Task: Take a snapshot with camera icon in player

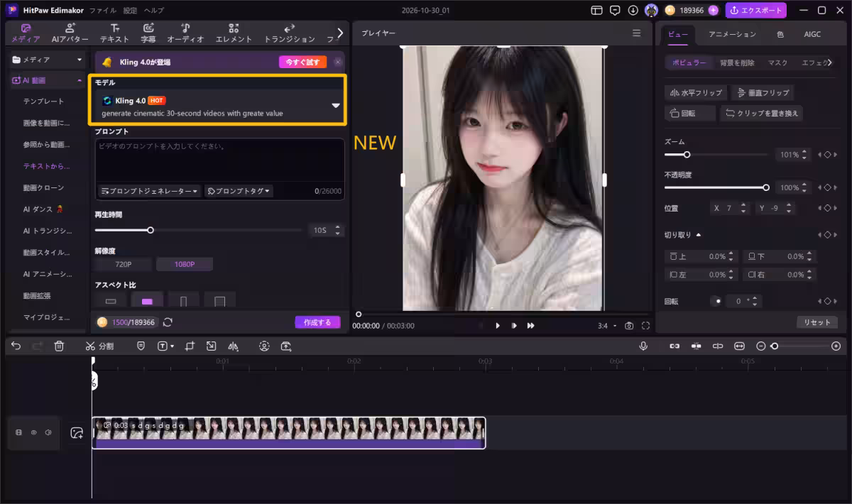Action: pyautogui.click(x=629, y=326)
